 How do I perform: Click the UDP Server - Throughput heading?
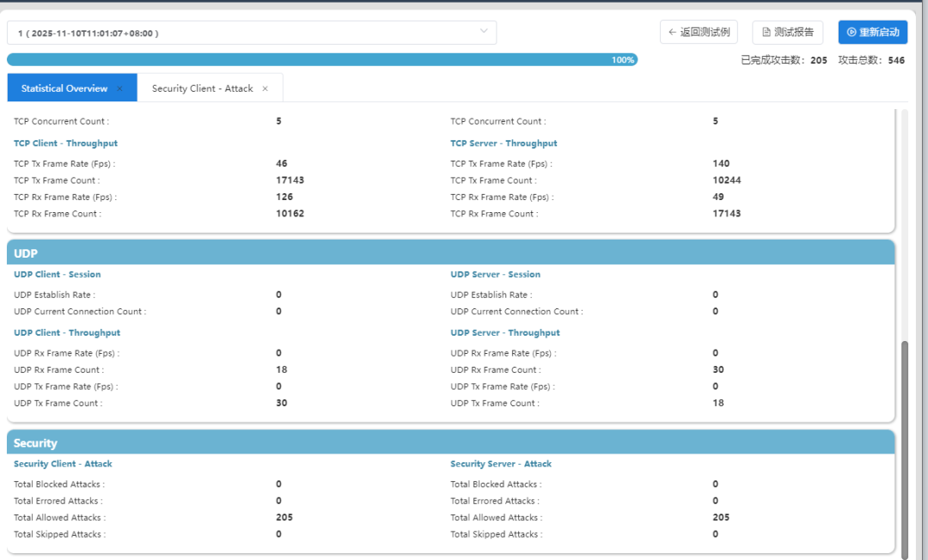coord(504,332)
